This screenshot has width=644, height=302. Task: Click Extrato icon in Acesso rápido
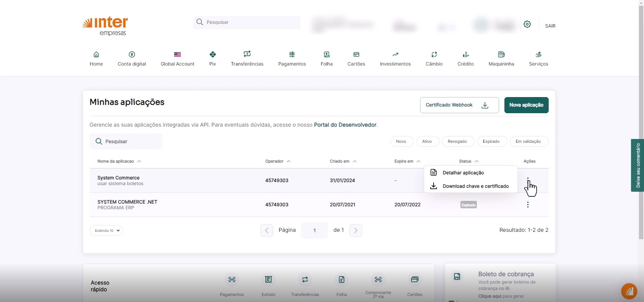coord(268,279)
